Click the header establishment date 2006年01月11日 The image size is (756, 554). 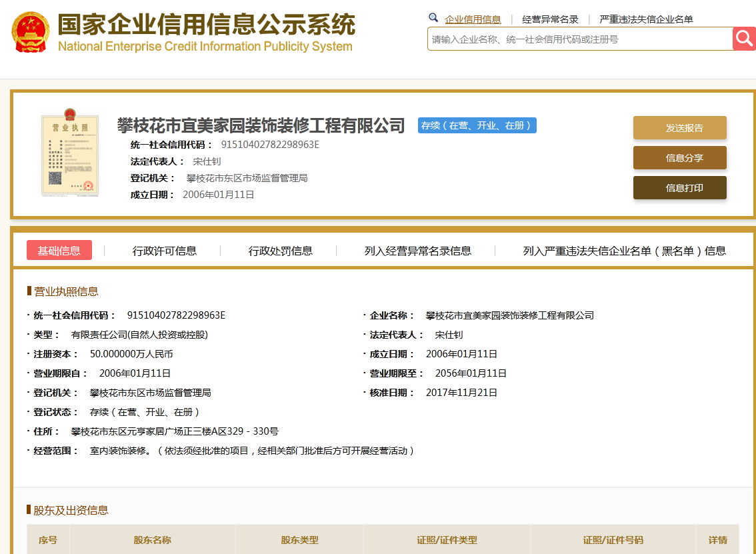pos(219,195)
